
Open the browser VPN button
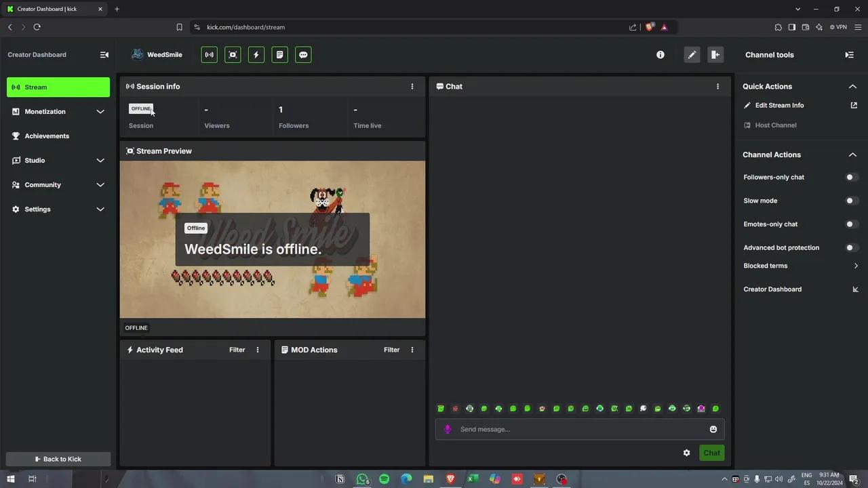(x=838, y=27)
